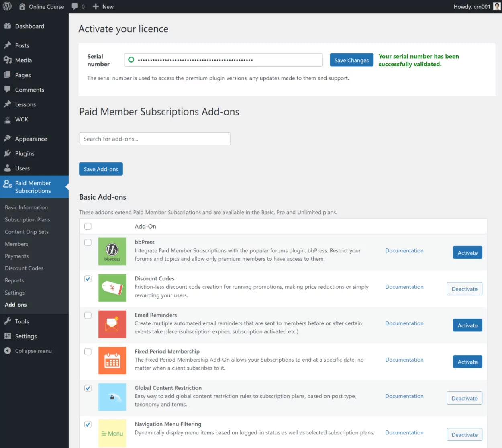Deactivate the Discount Codes add-on
502x448 pixels.
(x=464, y=289)
